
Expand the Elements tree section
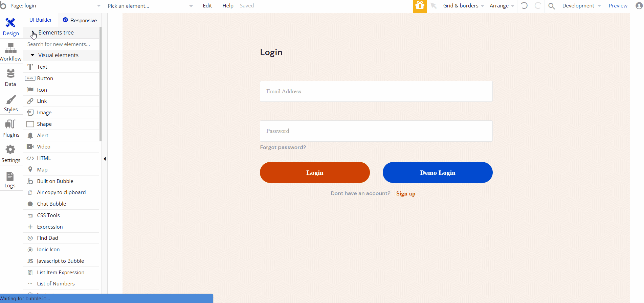tap(33, 33)
